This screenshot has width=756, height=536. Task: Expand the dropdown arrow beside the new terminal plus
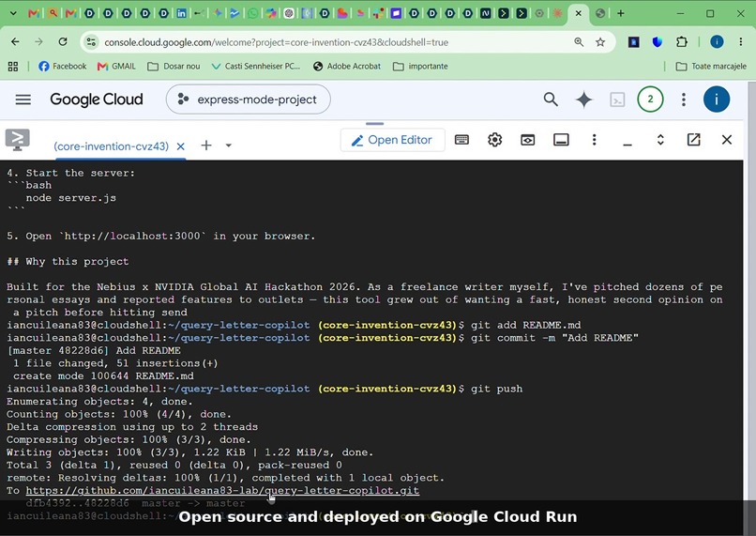(229, 145)
